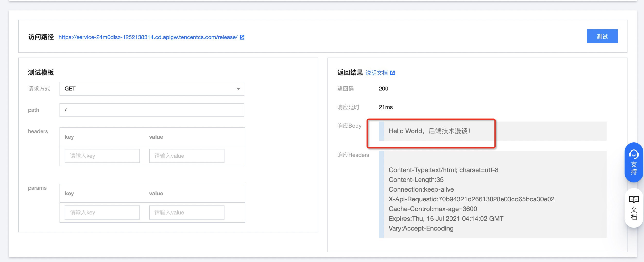The image size is (644, 262).
Task: Click headers key input field
Action: pyautogui.click(x=102, y=156)
